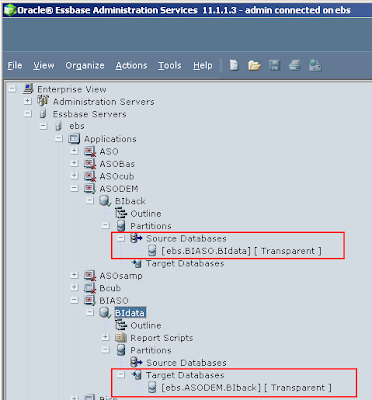Click the ASOcub application icon
The width and height of the screenshot is (372, 400).
click(90, 176)
